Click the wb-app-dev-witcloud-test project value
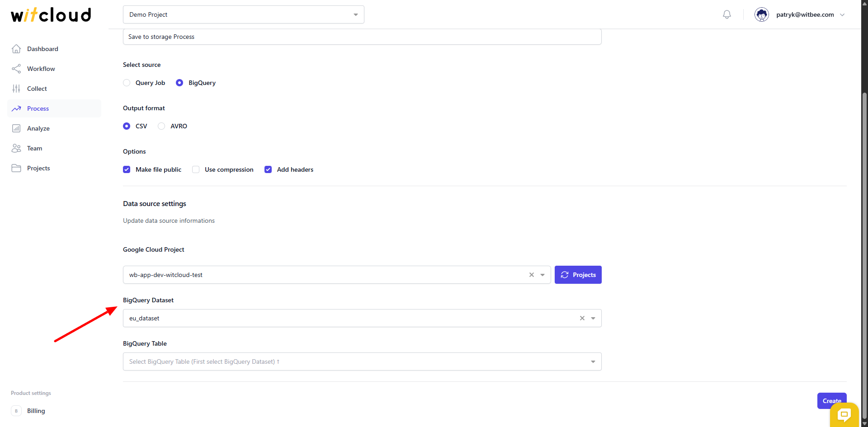The width and height of the screenshot is (868, 427). coord(166,275)
